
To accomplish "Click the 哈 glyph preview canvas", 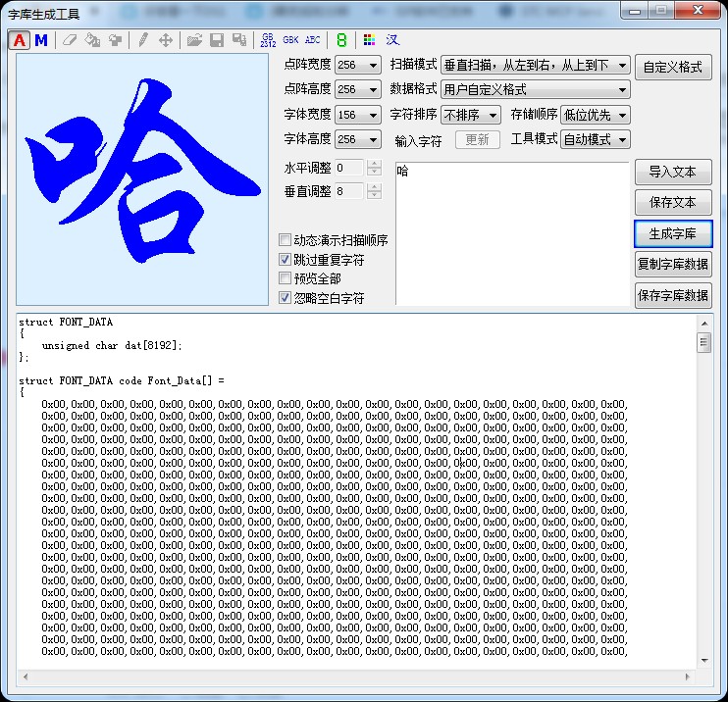I will coord(142,179).
